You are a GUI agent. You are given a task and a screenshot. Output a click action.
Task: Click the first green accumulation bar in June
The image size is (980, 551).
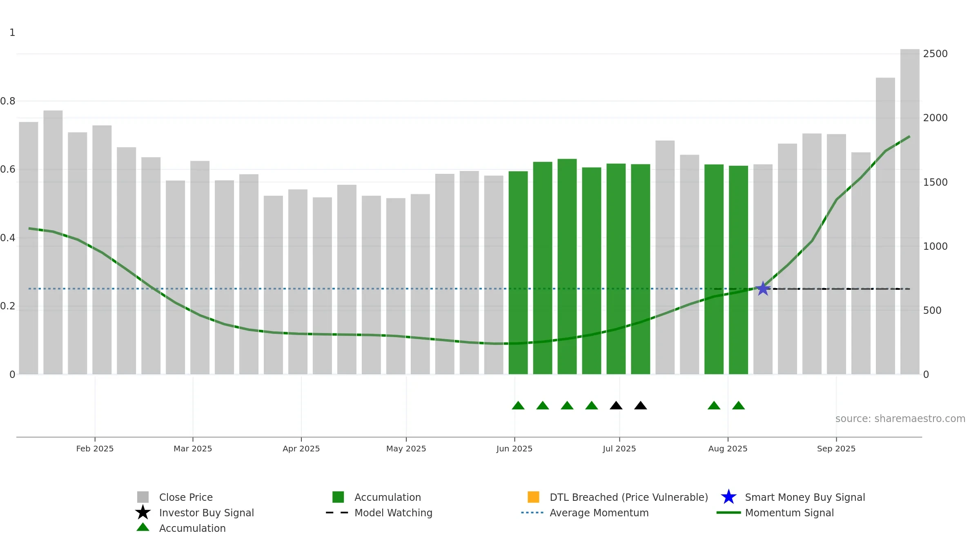point(518,273)
